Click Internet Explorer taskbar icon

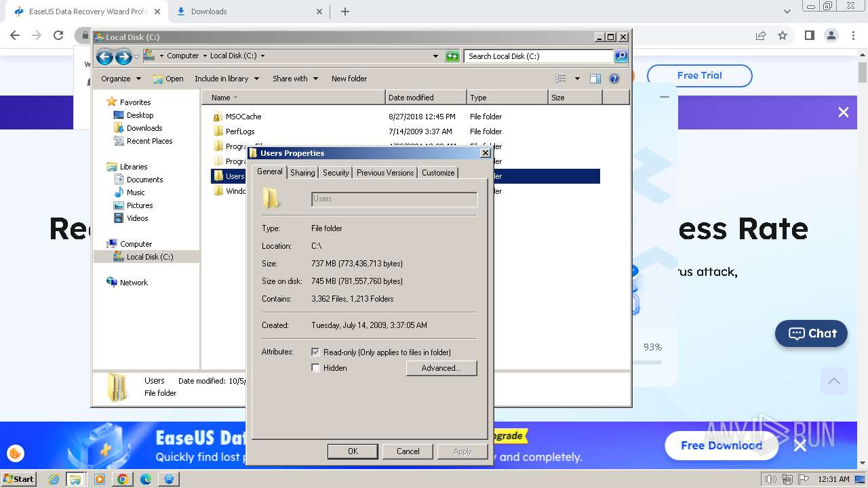(54, 479)
